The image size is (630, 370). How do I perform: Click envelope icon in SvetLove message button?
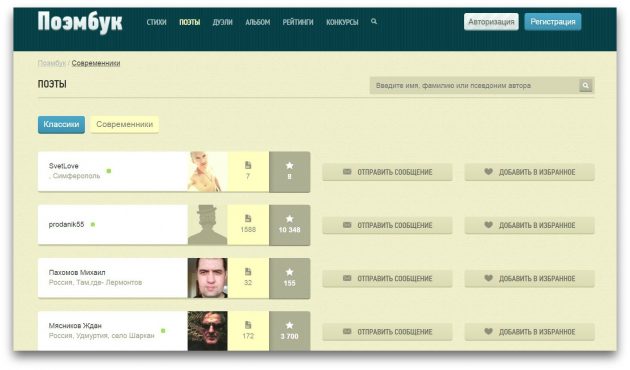point(347,172)
